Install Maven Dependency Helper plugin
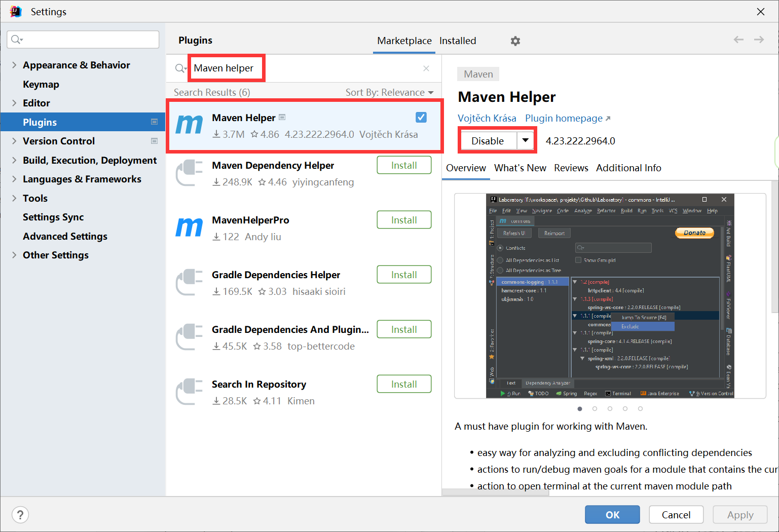This screenshot has height=532, width=779. coord(404,165)
